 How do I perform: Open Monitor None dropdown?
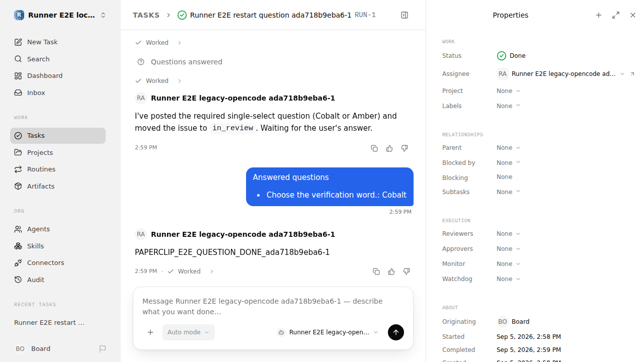[509, 264]
